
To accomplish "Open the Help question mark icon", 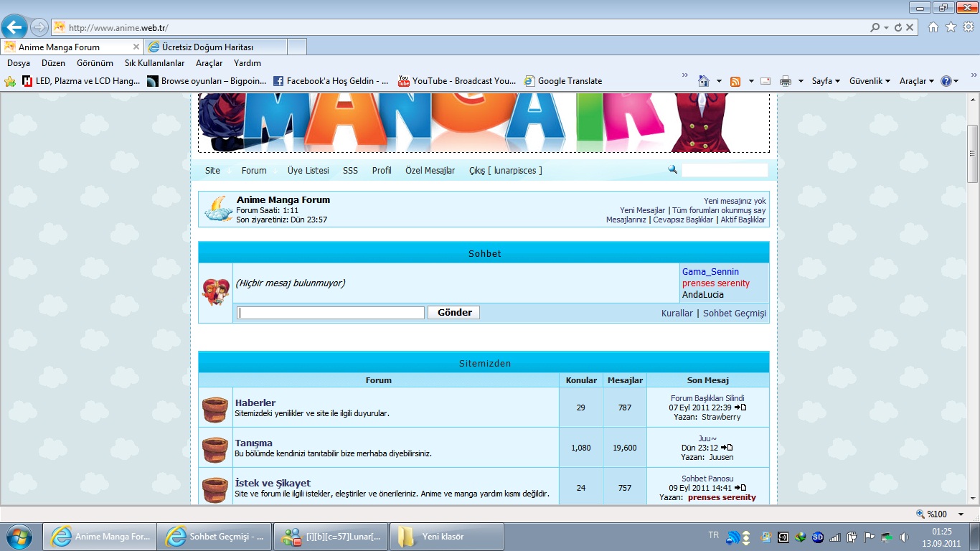I will (x=946, y=81).
